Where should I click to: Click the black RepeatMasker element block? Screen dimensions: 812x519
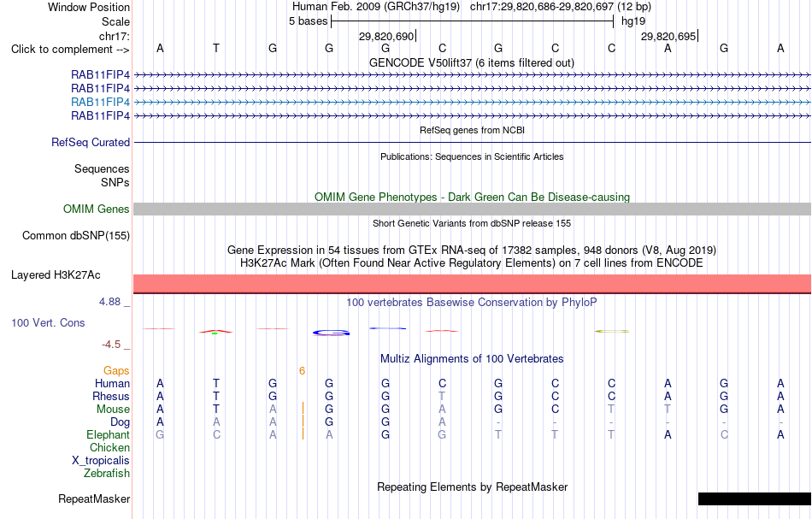pos(755,498)
